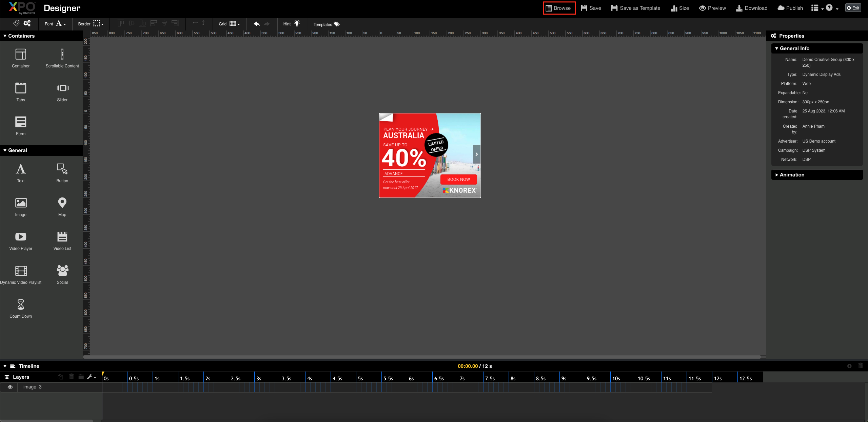
Task: Delete layer using the trash icon
Action: pos(71,377)
